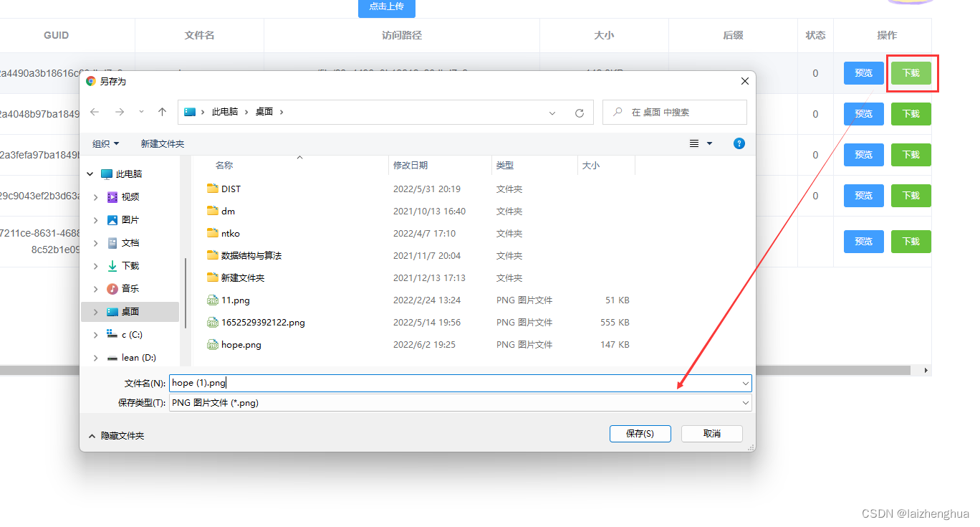Sort by 修改日期 column header
The height and width of the screenshot is (527, 980).
(x=410, y=166)
